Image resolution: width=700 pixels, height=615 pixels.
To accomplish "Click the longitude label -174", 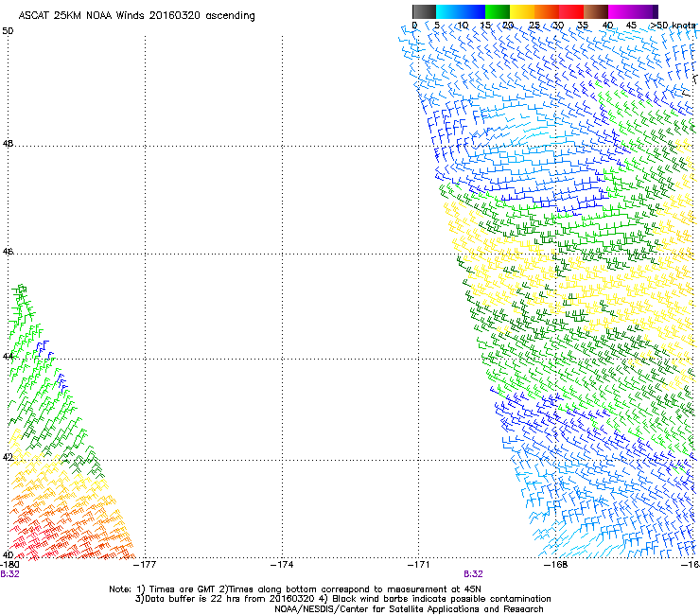I will pos(282,565).
